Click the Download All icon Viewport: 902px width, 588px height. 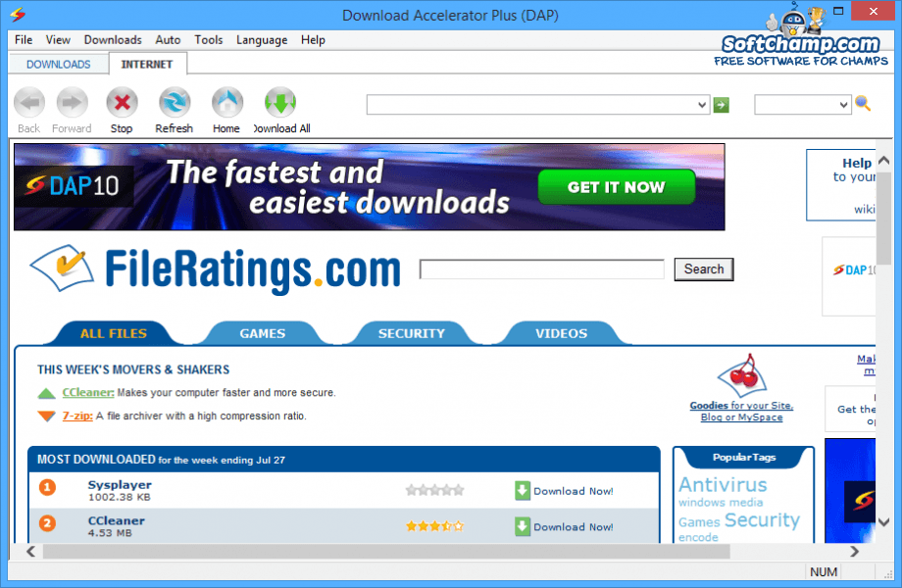click(280, 103)
